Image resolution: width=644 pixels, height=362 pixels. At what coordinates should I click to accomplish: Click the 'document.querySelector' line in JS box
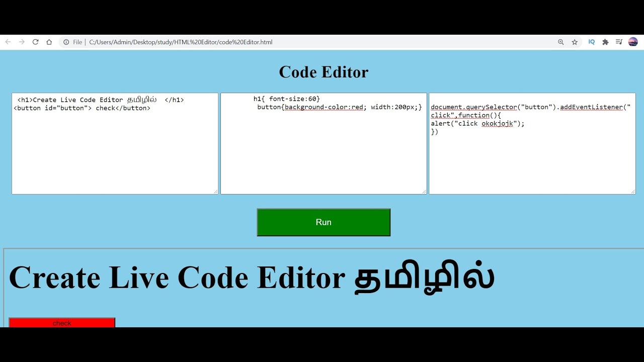coord(530,107)
